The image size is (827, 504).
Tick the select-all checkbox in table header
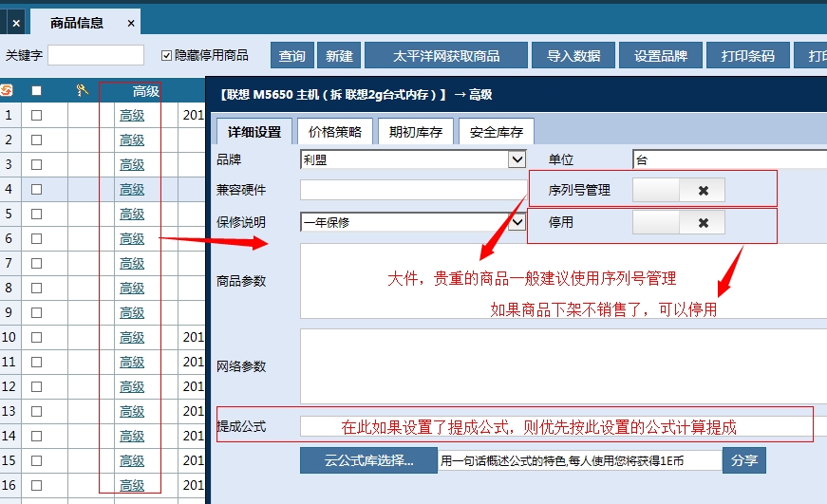(36, 91)
